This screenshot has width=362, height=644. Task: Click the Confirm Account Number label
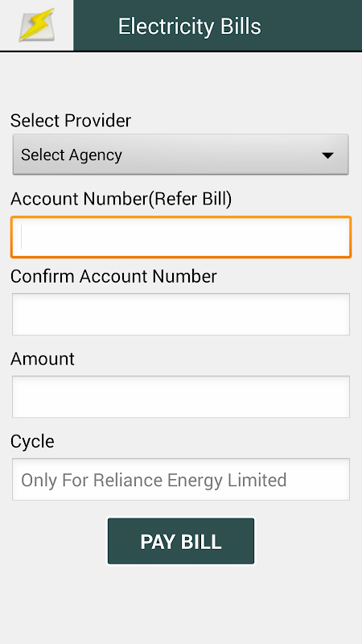(x=113, y=276)
